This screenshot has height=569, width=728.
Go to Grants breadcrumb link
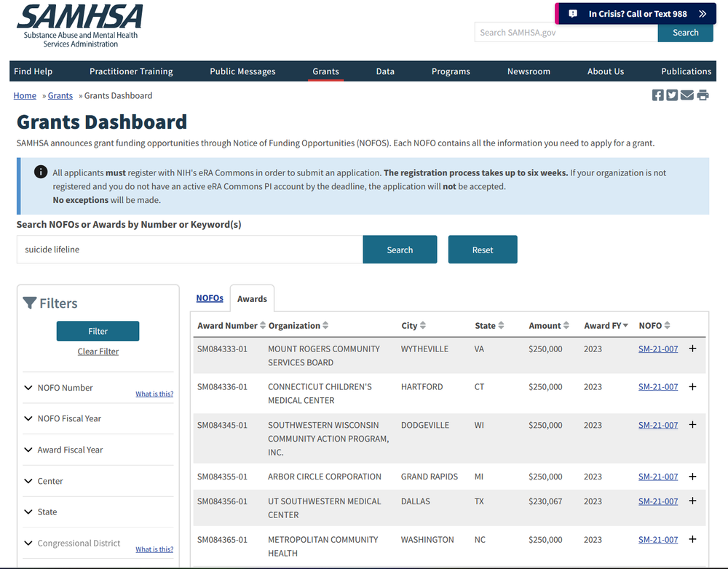coord(60,95)
